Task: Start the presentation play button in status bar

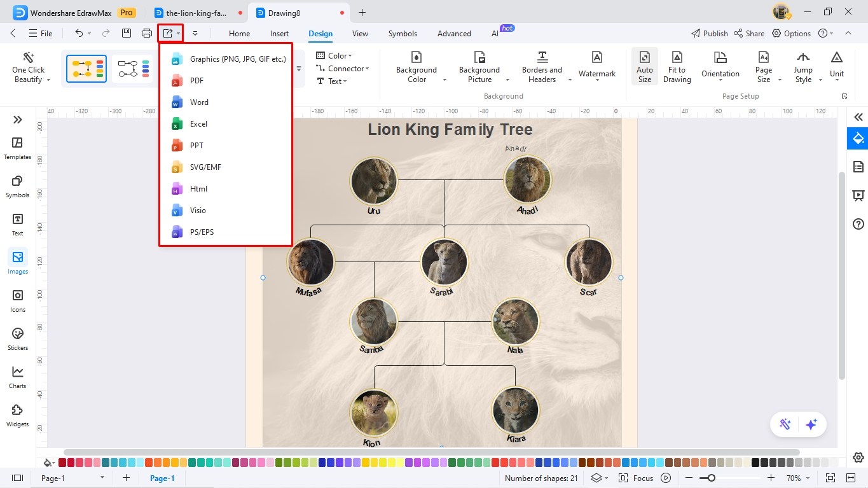Action: point(666,478)
